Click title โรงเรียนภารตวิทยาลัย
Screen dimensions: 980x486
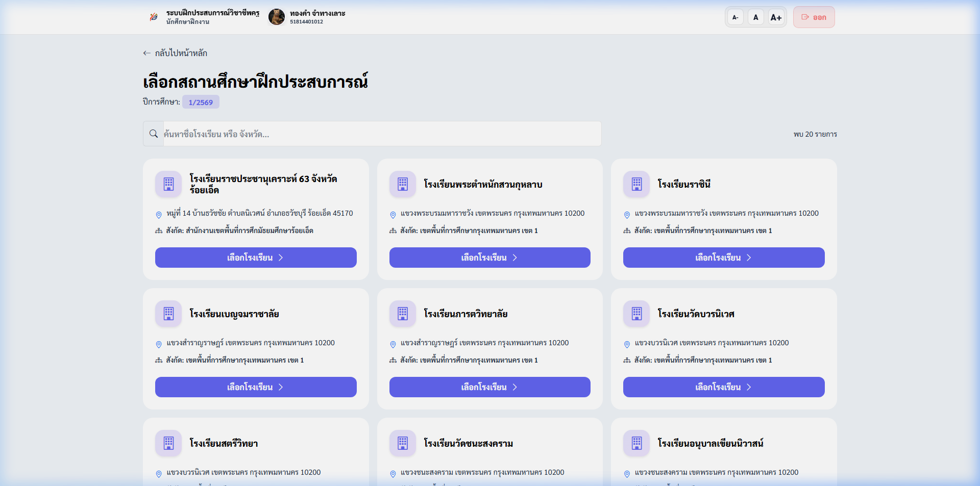(x=465, y=314)
